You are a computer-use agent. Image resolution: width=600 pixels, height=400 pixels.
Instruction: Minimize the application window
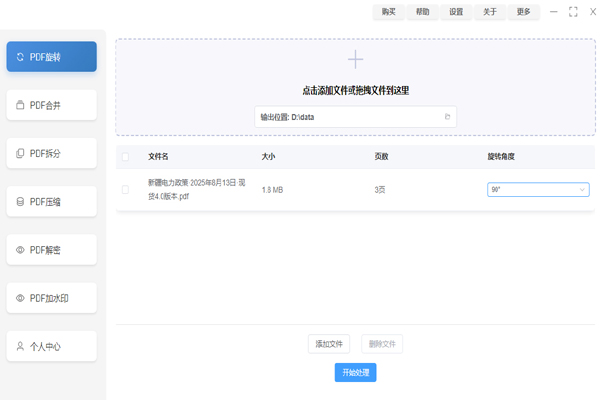tap(553, 12)
